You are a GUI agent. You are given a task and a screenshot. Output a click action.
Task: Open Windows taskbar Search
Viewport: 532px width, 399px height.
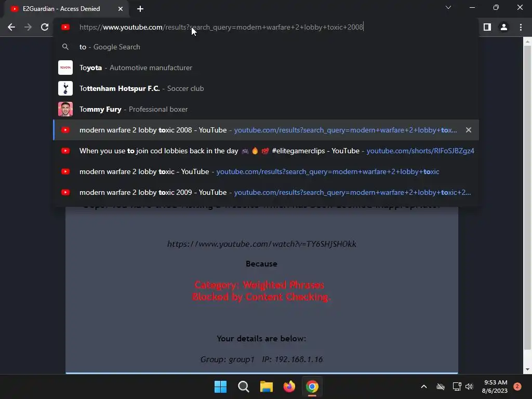[x=244, y=387]
